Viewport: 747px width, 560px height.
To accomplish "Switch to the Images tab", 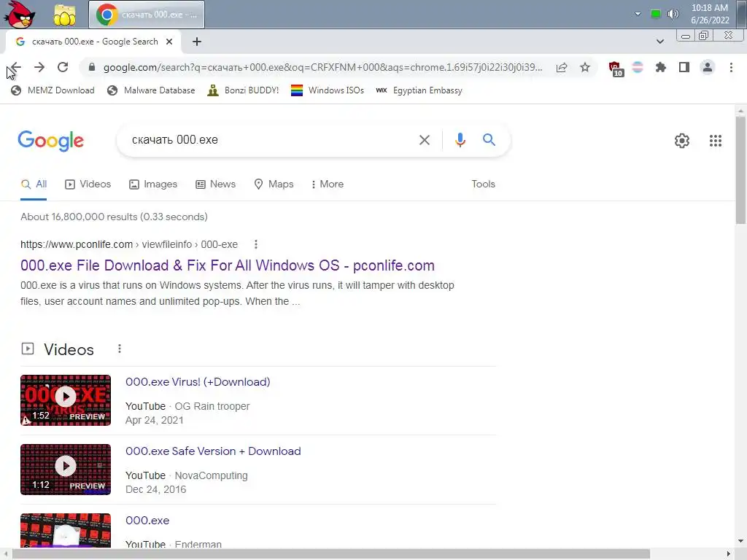I will pos(153,184).
